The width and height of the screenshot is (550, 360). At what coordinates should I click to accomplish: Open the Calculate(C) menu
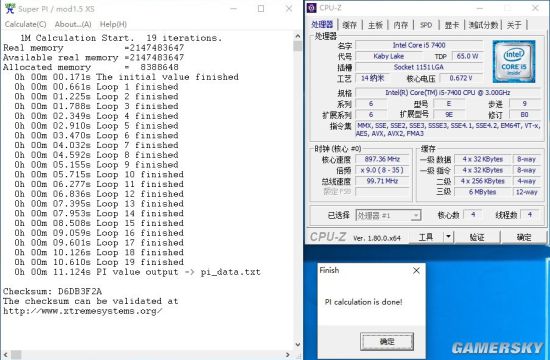pyautogui.click(x=25, y=24)
